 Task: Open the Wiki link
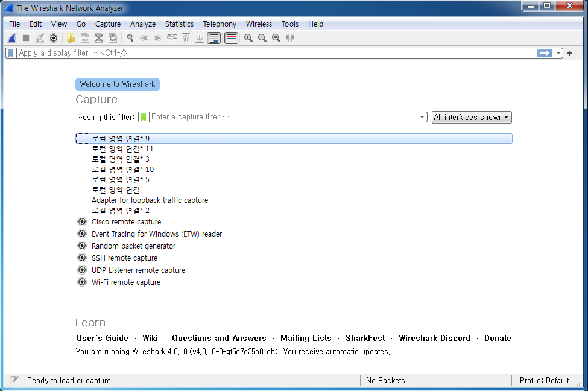point(150,338)
